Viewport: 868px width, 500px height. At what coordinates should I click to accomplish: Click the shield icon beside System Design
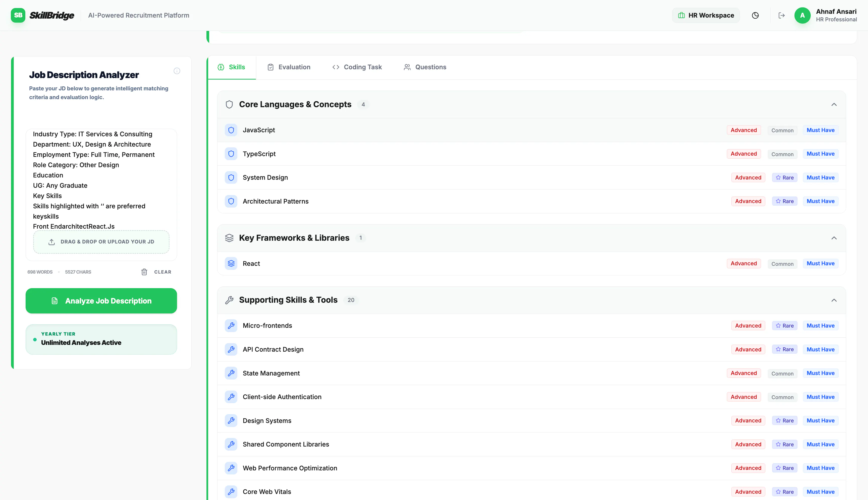pos(231,177)
